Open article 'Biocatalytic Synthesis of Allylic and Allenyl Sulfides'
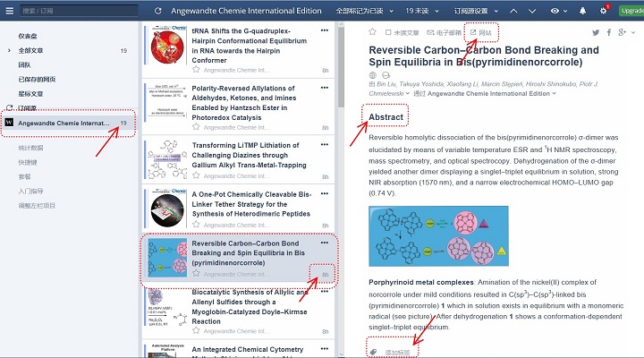 [250, 307]
